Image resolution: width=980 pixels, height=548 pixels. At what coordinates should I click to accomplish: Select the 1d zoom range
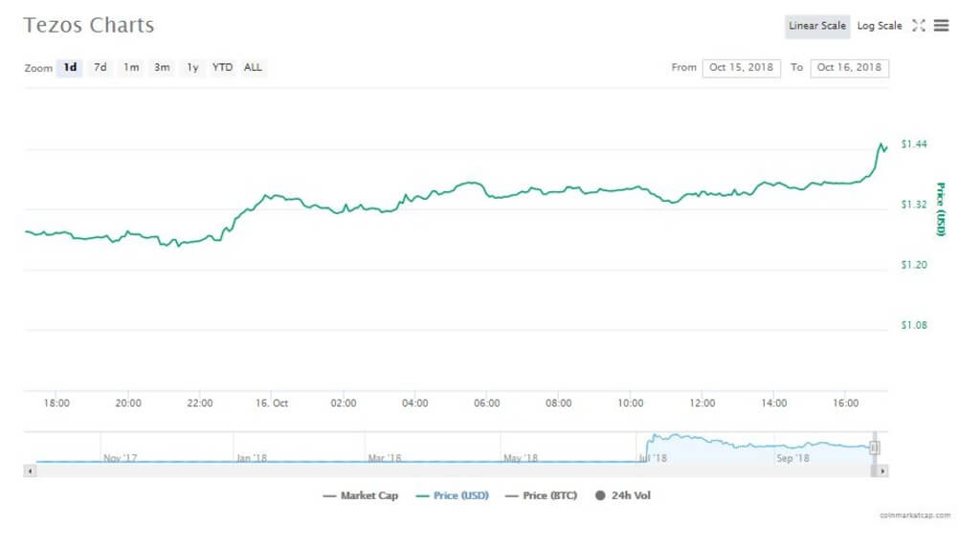pyautogui.click(x=70, y=68)
